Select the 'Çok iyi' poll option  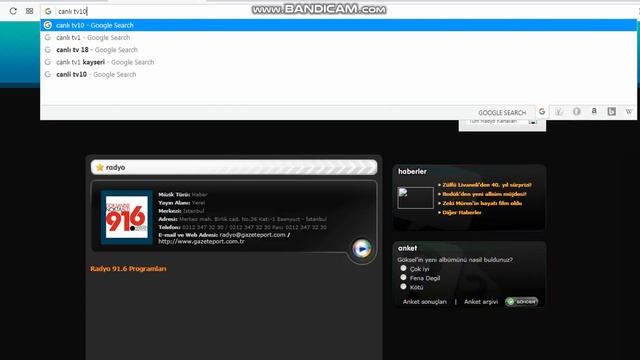coord(403,268)
